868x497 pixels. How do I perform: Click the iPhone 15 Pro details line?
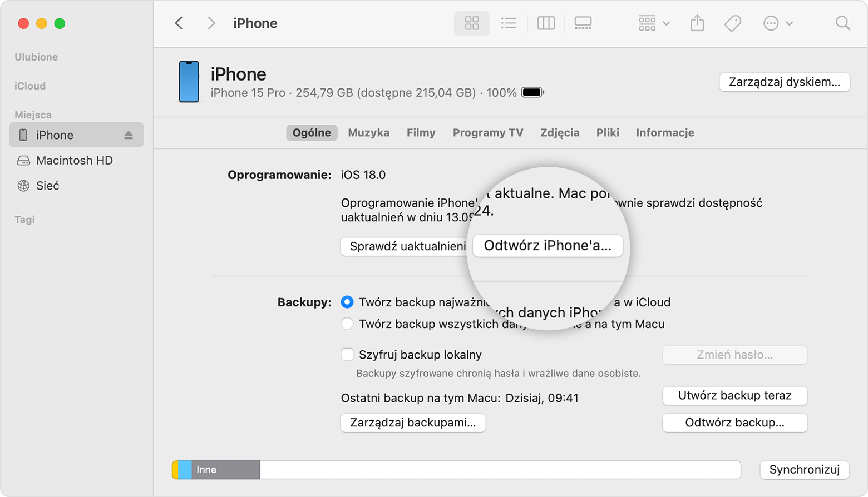click(363, 93)
